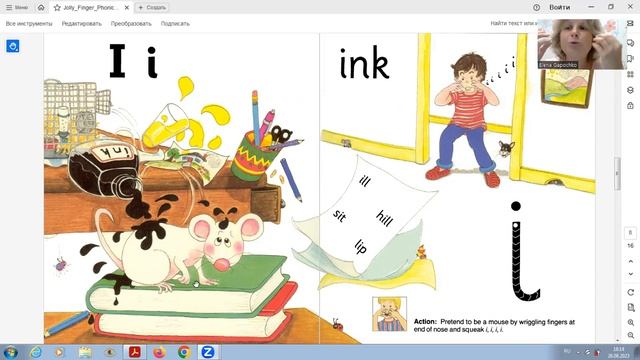Image resolution: width=640 pixels, height=360 pixels.
Task: Show hidden system tray icons
Action: click(x=578, y=352)
